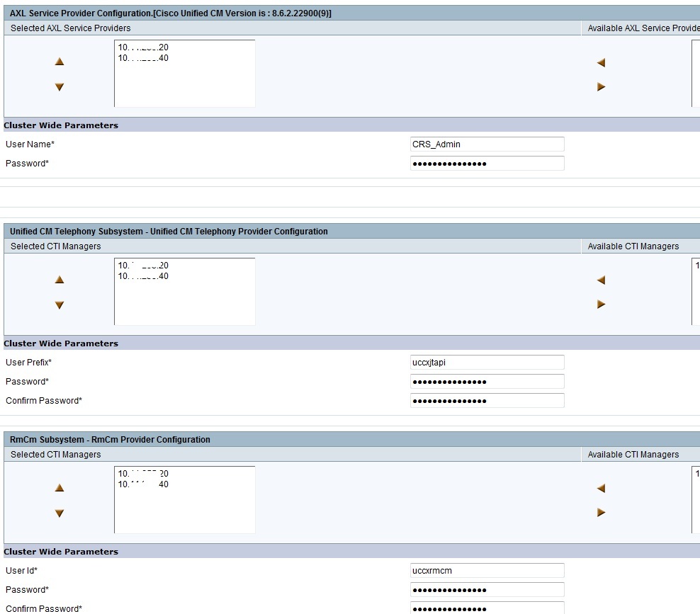Click up arrow in RmCm Selected CTI Managers

pos(59,487)
